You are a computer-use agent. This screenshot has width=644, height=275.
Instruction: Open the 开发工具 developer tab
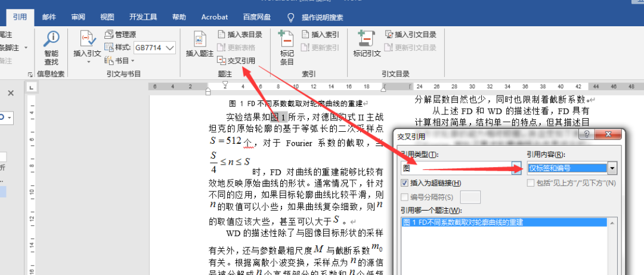143,17
